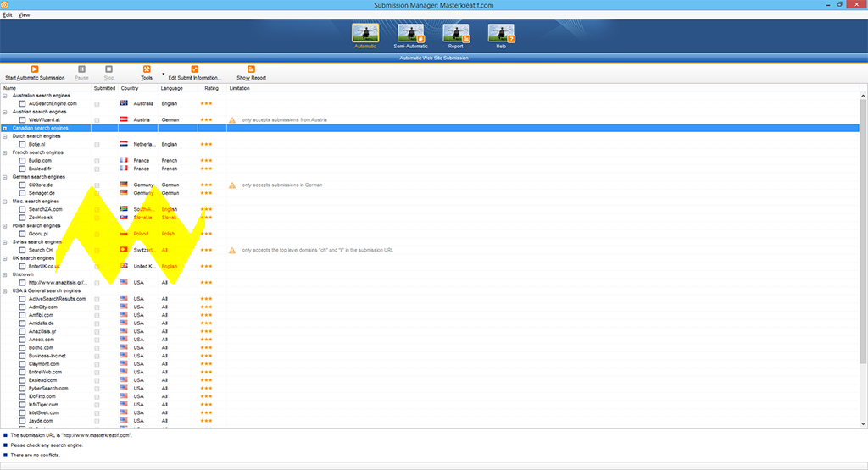
Task: Collapse the Unknown group
Action: click(5, 275)
